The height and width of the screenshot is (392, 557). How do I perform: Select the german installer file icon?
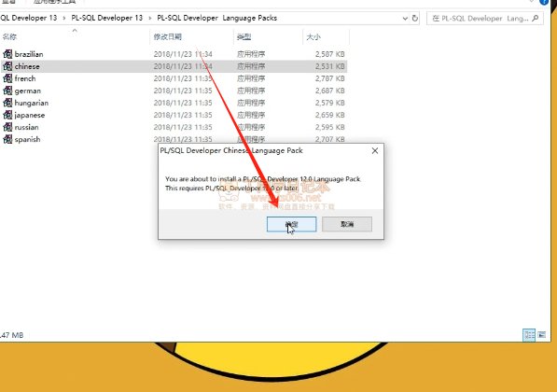tap(7, 91)
